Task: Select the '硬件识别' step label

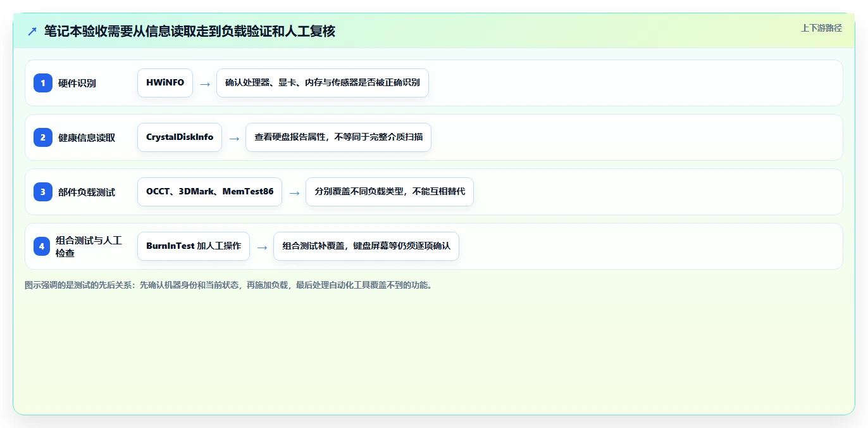Action: click(x=77, y=83)
